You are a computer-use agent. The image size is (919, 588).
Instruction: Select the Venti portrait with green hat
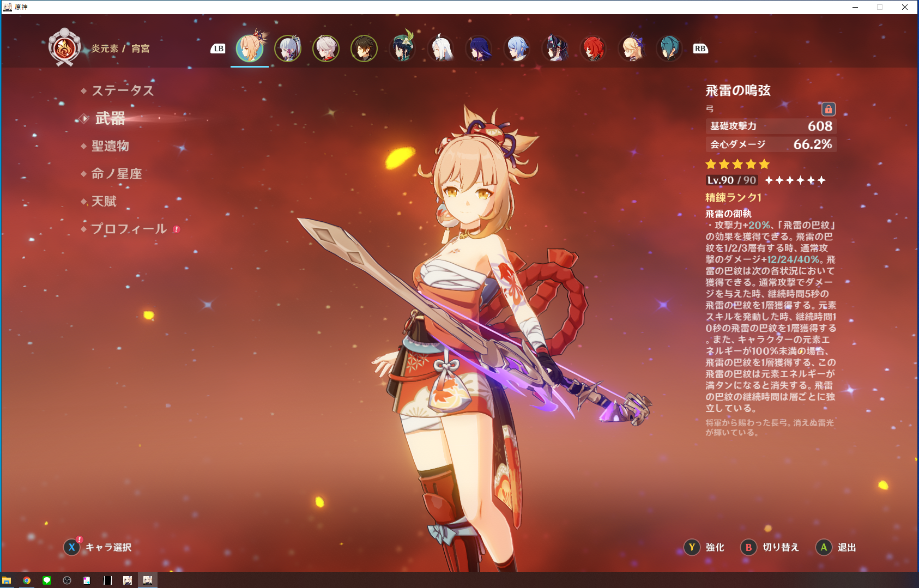402,49
